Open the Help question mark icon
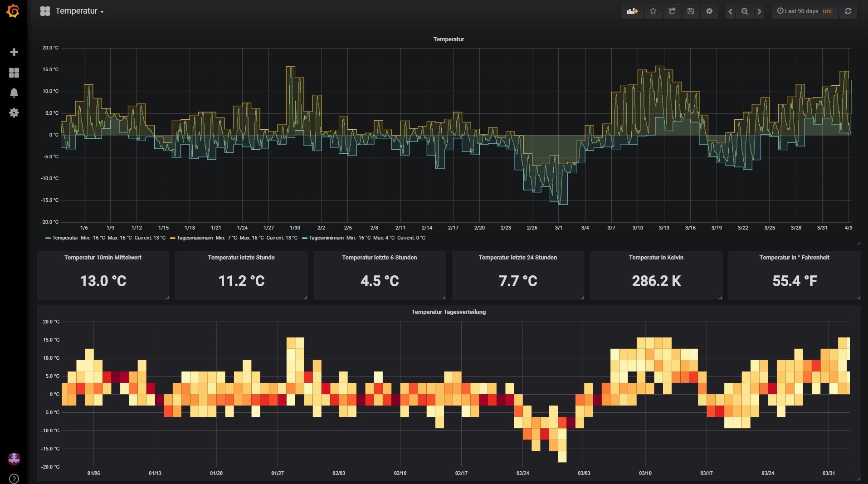The height and width of the screenshot is (484, 868). tap(14, 478)
